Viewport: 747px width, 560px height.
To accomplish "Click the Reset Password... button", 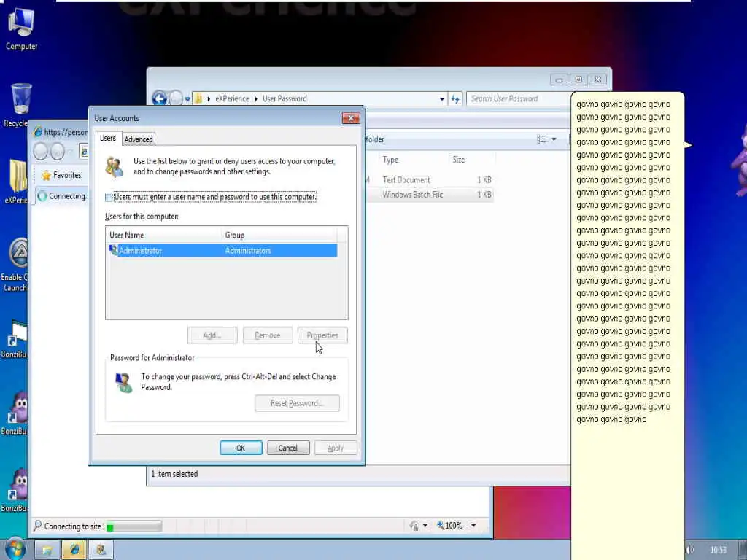I will click(x=298, y=403).
